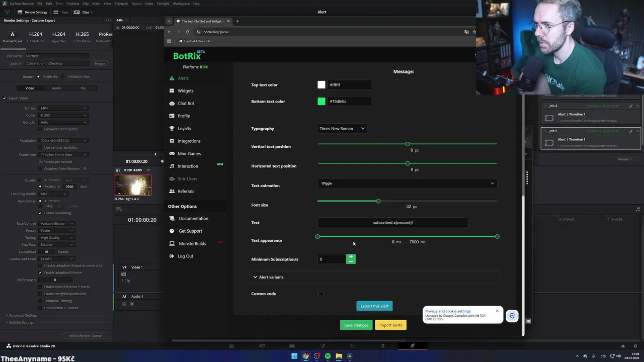The width and height of the screenshot is (644, 362).
Task: Increase Minimum Subscriptions with the plus stepper
Action: [351, 257]
